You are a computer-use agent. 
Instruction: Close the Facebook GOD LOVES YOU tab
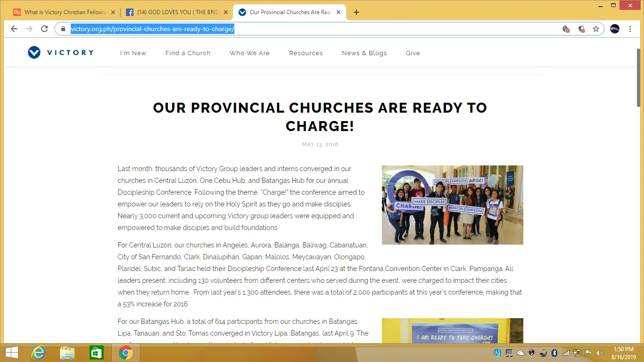(225, 12)
